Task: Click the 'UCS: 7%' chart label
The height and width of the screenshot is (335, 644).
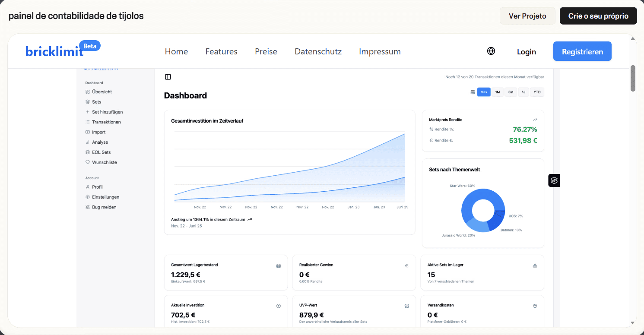Action: click(x=516, y=216)
